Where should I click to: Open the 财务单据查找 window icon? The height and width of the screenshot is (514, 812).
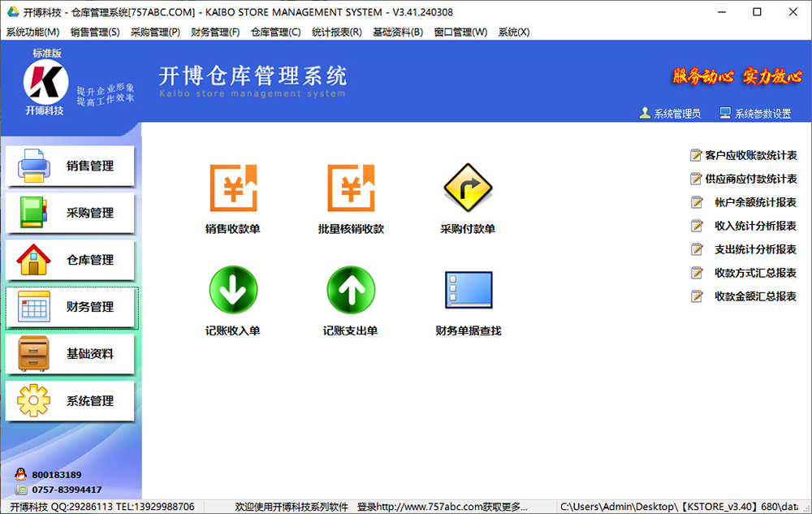[469, 290]
